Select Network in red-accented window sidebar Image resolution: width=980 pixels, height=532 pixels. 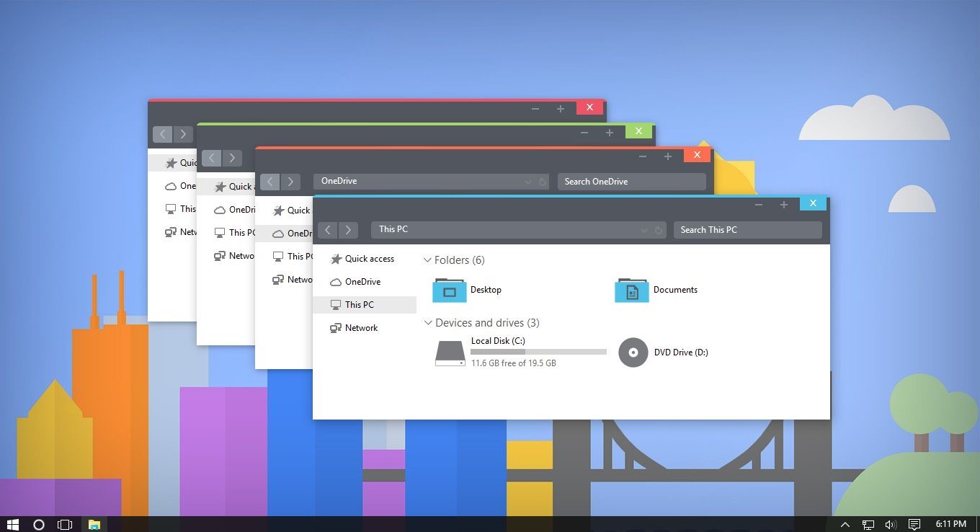tap(173, 232)
